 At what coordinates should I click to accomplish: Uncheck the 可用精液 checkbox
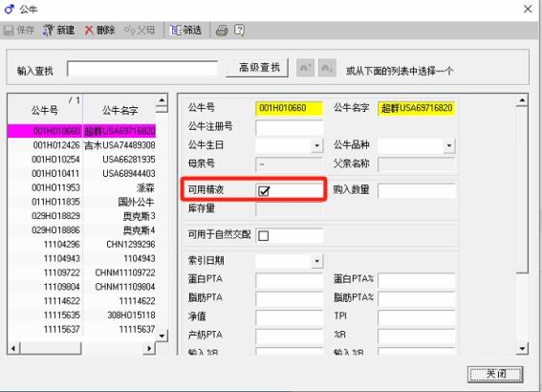[264, 190]
